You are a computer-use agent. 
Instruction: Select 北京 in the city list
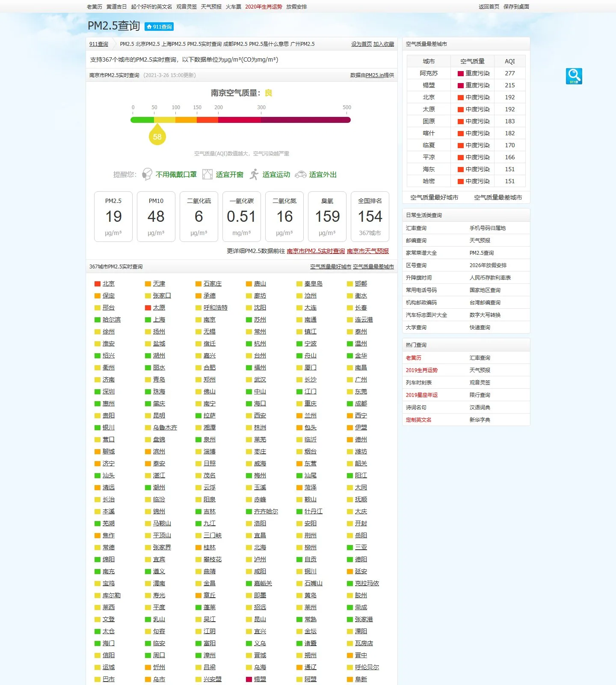(109, 284)
